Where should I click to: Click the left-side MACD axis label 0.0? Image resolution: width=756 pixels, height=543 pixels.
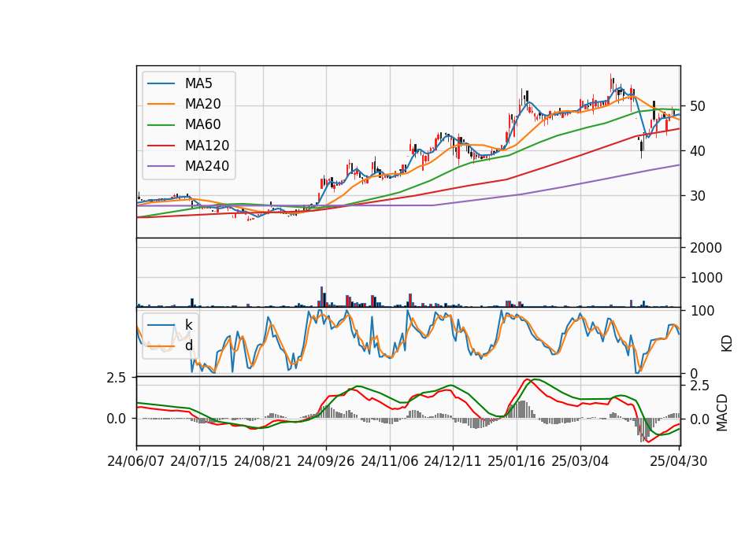(x=117, y=419)
